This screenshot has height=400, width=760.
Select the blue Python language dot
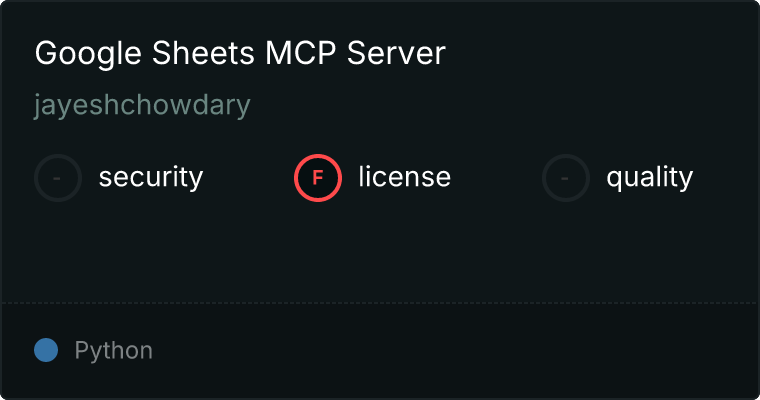click(46, 350)
